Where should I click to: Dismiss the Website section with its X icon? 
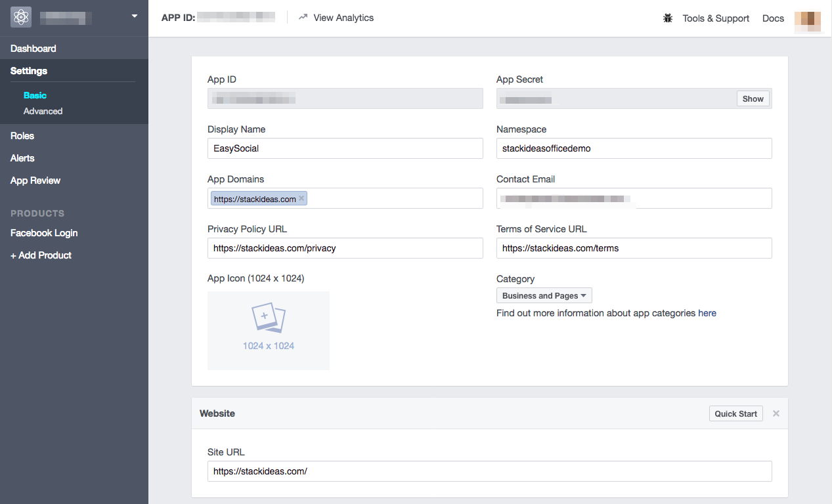click(776, 413)
